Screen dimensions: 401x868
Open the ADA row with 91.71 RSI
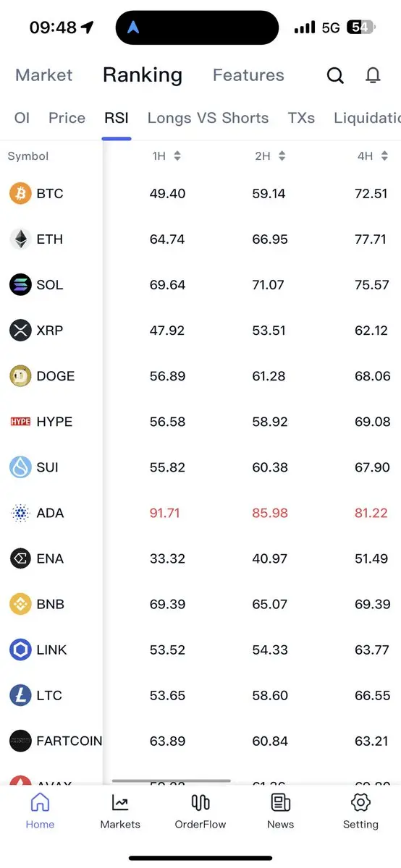point(200,513)
